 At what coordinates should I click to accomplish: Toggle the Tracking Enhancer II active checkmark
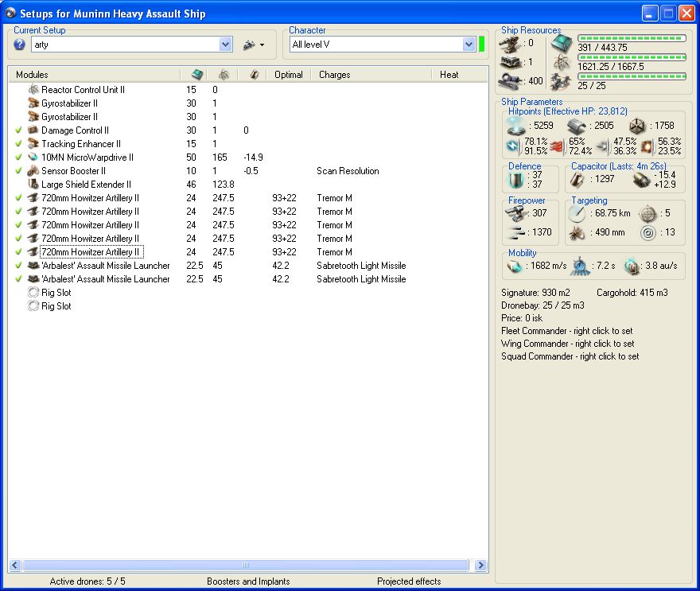[18, 144]
